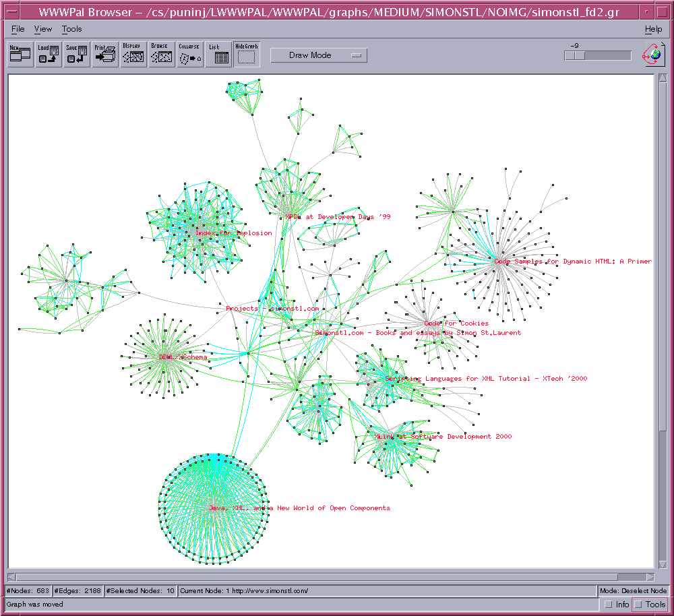Click the zoom slider showing -9

pyautogui.click(x=597, y=55)
